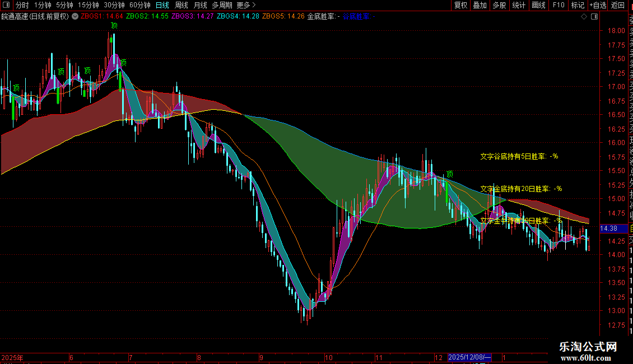Click the 13.00 price axis label

pos(616,311)
